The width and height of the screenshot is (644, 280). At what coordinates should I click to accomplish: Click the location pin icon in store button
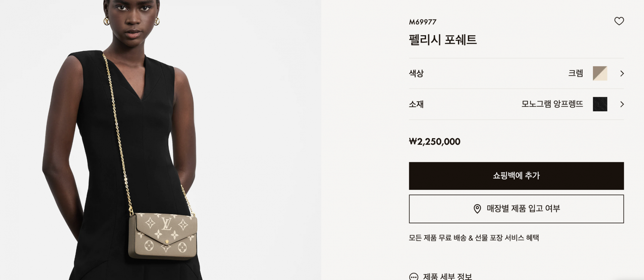click(x=477, y=209)
